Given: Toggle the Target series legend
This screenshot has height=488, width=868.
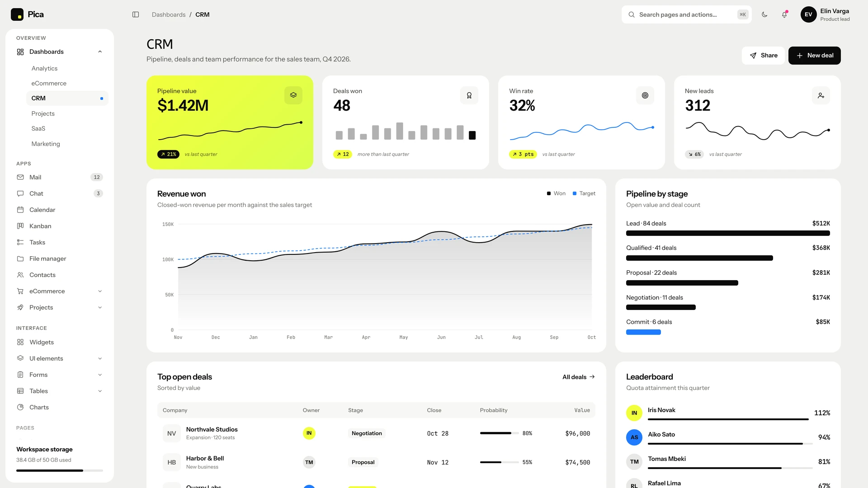Looking at the screenshot, I should coord(584,193).
